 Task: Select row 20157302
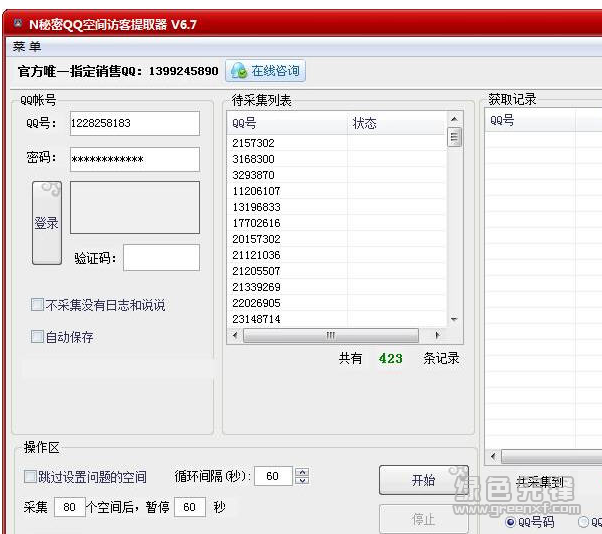[337, 239]
